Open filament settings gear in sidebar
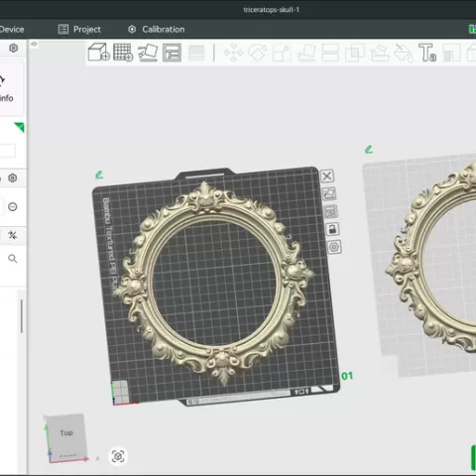The width and height of the screenshot is (476, 476). click(13, 178)
